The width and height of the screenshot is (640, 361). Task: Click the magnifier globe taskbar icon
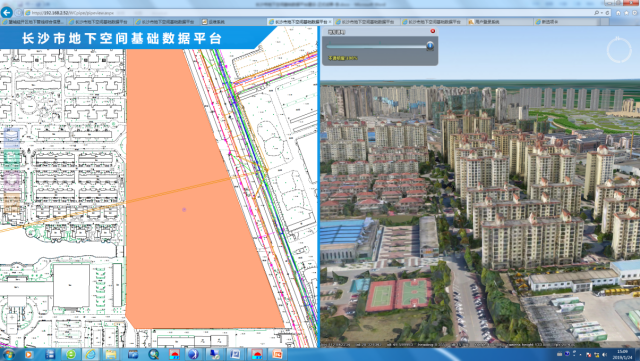click(153, 354)
